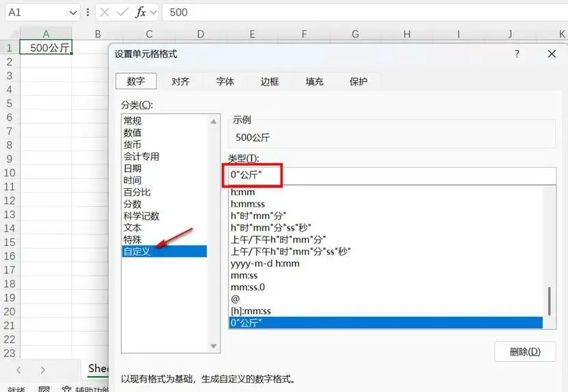This screenshot has height=392, width=568.
Task: Switch to the 数字 tab
Action: click(x=136, y=81)
